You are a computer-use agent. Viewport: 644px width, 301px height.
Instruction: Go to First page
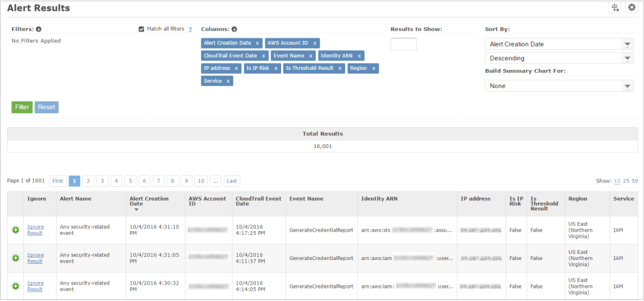click(58, 181)
